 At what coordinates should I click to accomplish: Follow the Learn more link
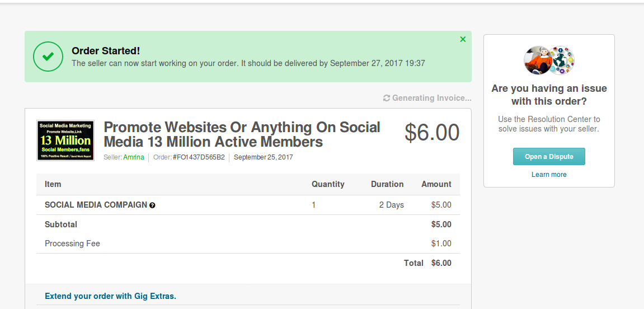click(x=549, y=175)
